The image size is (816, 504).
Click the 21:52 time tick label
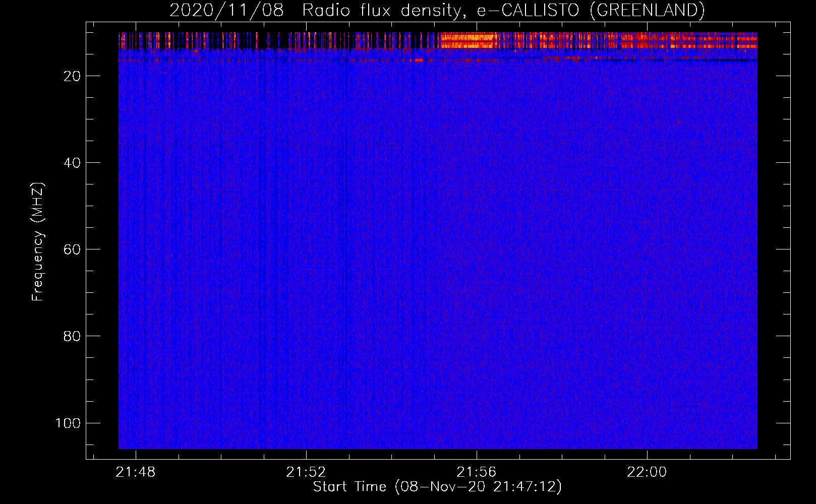pyautogui.click(x=306, y=472)
